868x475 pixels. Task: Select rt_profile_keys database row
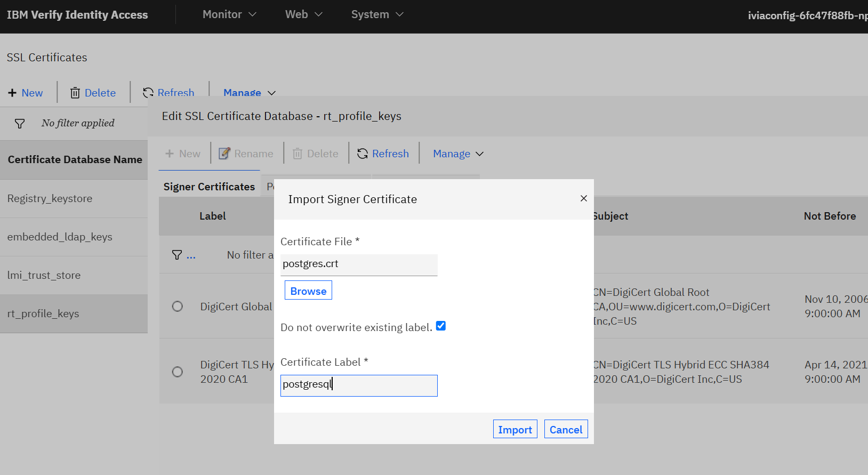pyautogui.click(x=74, y=313)
